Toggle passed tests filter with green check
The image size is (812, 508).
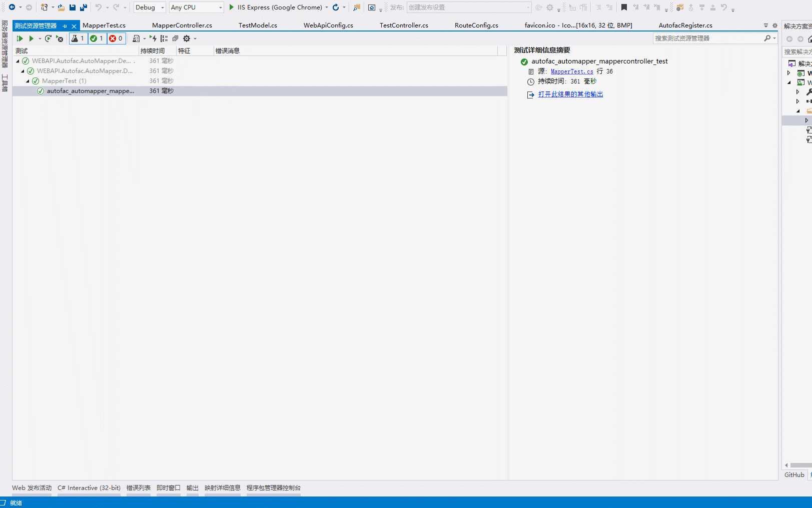(x=97, y=38)
